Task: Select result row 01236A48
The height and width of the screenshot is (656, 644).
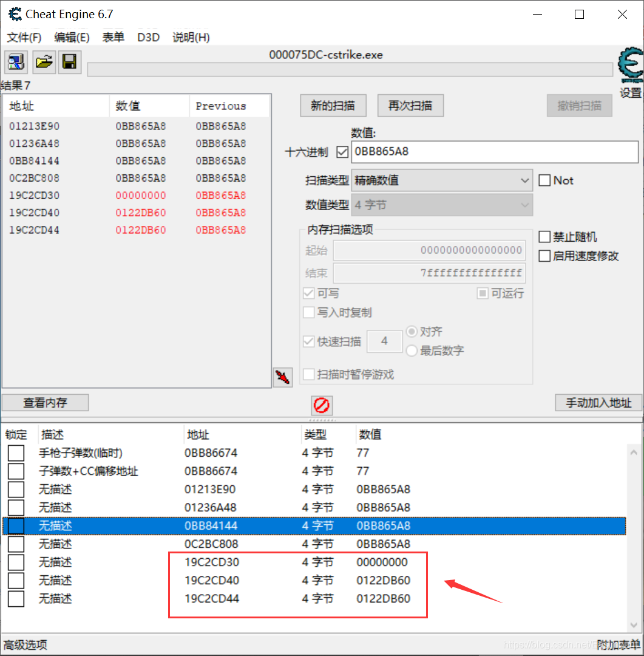Action: tap(137, 143)
